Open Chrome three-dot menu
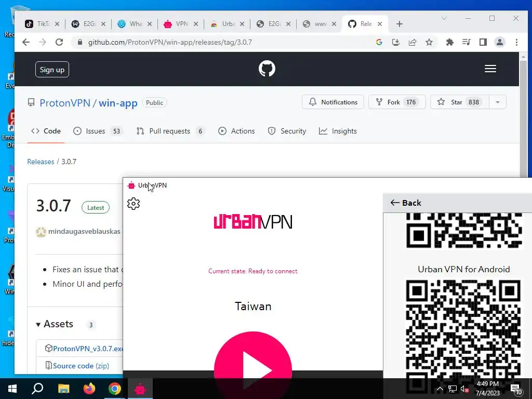The image size is (532, 399). 516,42
